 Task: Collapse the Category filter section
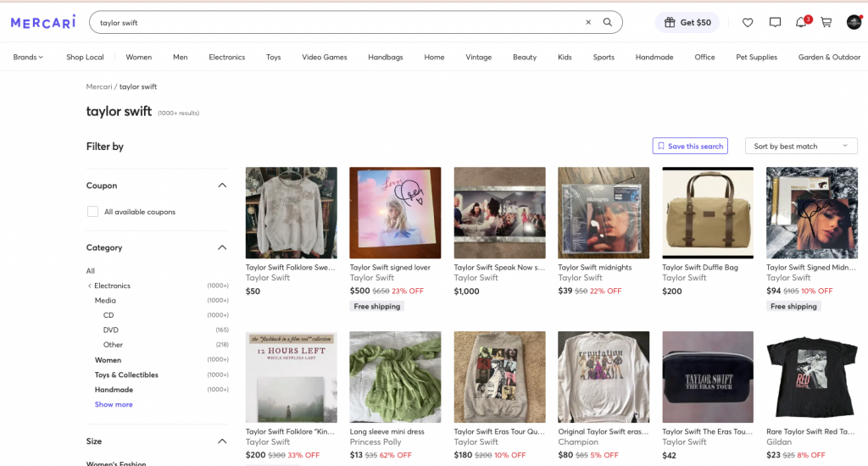(222, 247)
